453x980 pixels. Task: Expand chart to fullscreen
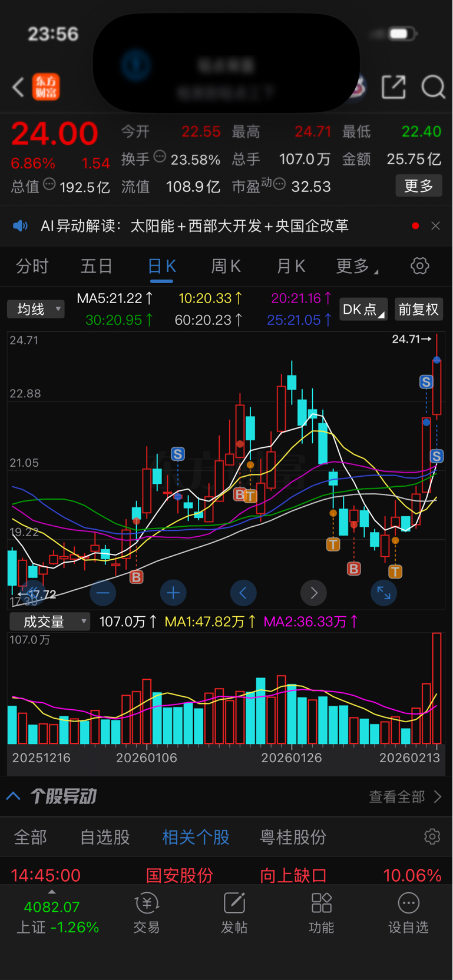(x=383, y=593)
